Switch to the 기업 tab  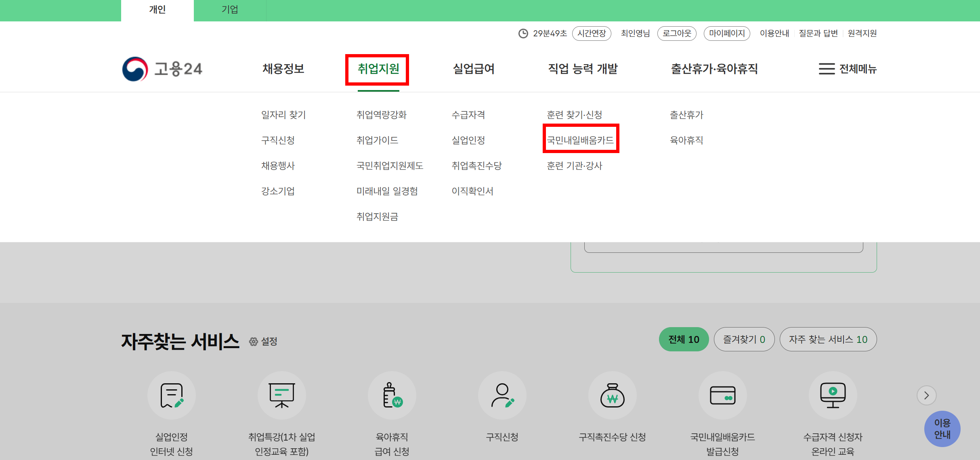(x=230, y=10)
